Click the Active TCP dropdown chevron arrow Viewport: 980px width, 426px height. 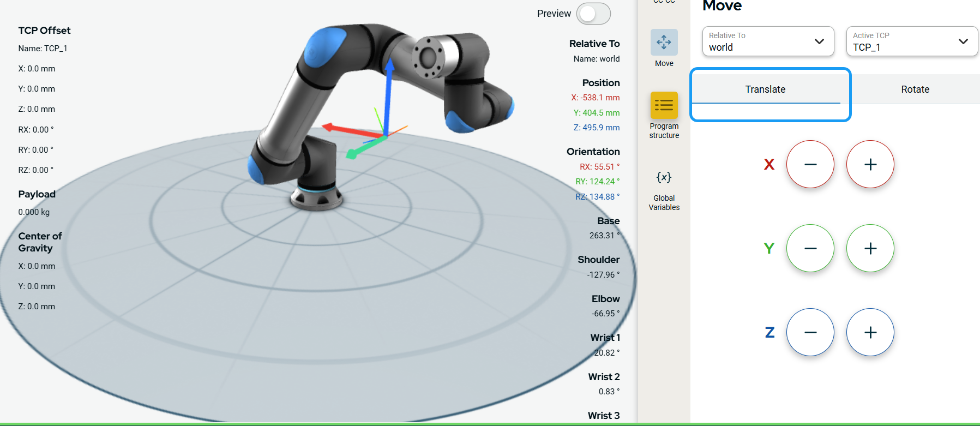point(963,41)
